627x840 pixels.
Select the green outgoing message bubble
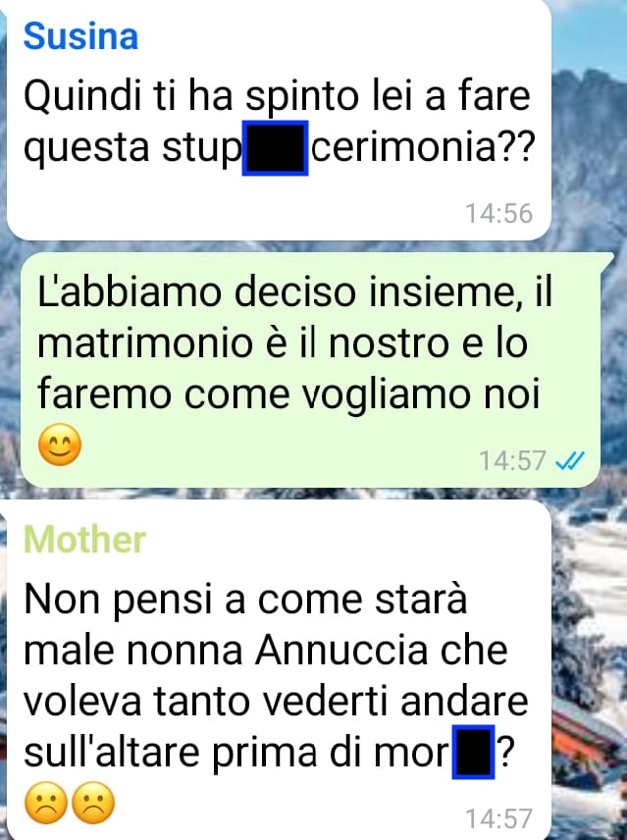[312, 370]
